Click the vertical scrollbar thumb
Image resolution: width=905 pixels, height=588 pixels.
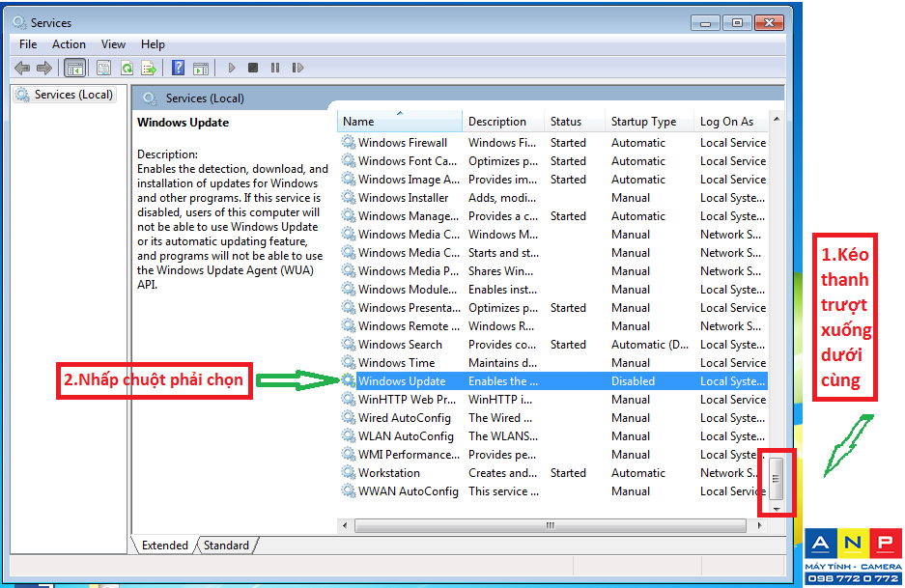click(x=777, y=478)
